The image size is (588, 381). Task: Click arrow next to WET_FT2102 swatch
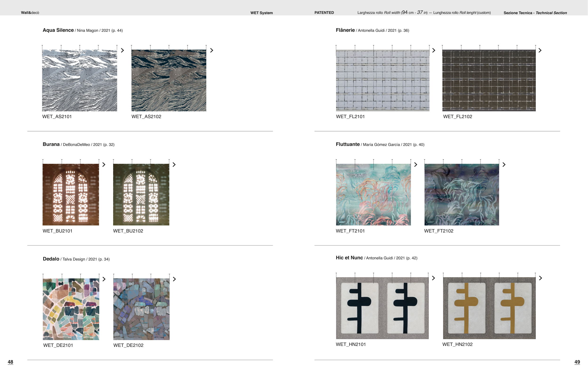click(504, 165)
